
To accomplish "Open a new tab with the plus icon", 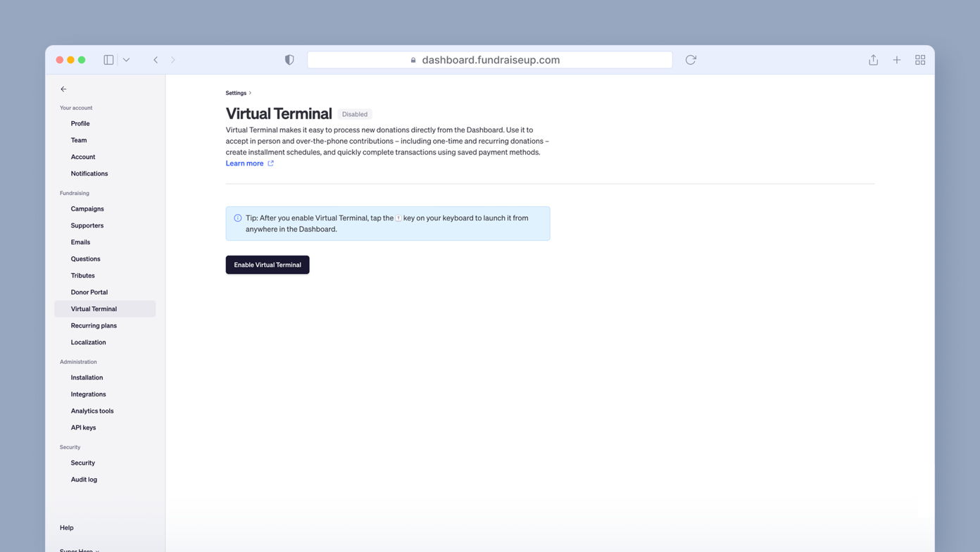I will tap(897, 60).
